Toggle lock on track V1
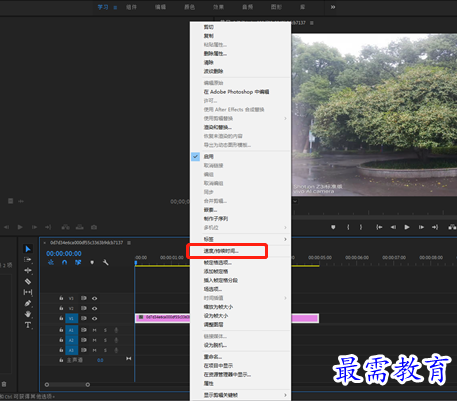This screenshot has height=401, width=457. 61,318
